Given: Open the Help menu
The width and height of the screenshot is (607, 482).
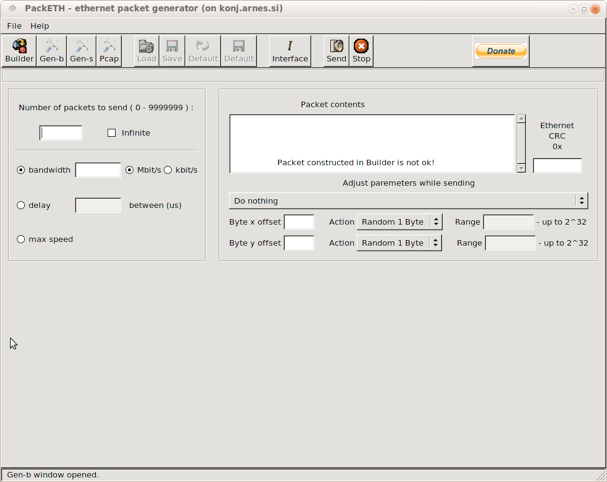Looking at the screenshot, I should (39, 26).
